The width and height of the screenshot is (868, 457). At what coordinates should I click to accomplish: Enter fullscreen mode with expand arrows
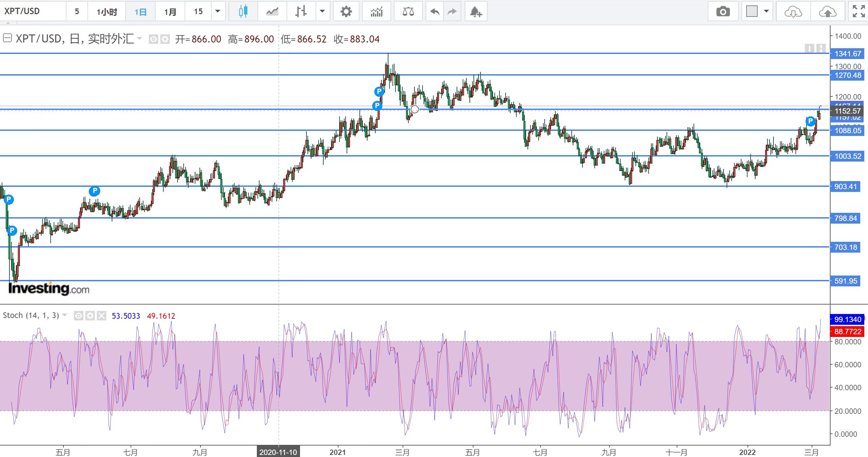(x=858, y=11)
